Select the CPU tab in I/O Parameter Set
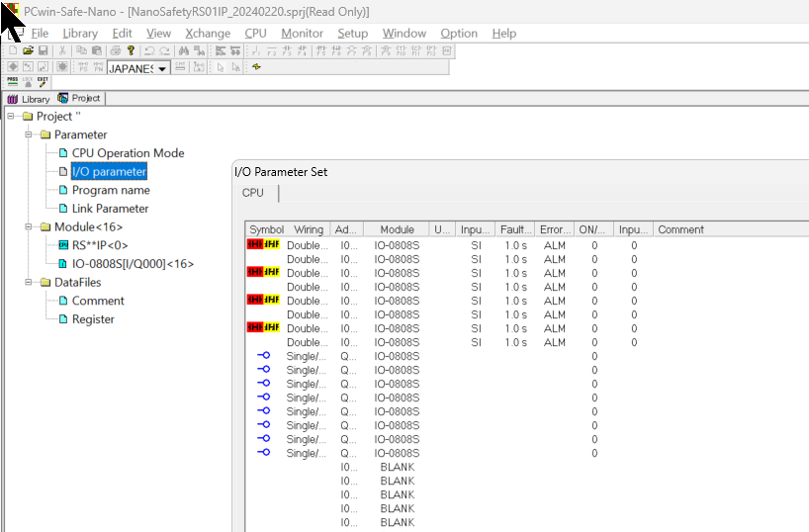The width and height of the screenshot is (809, 532). click(x=253, y=193)
